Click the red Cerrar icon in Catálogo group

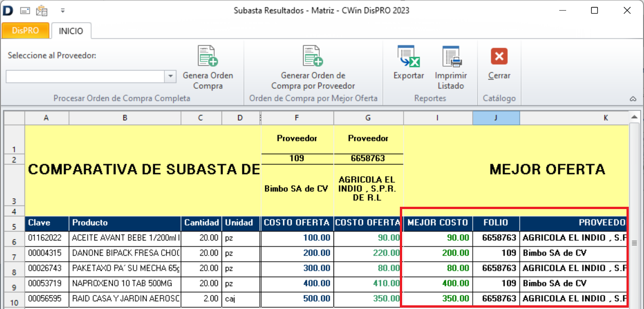coord(499,56)
